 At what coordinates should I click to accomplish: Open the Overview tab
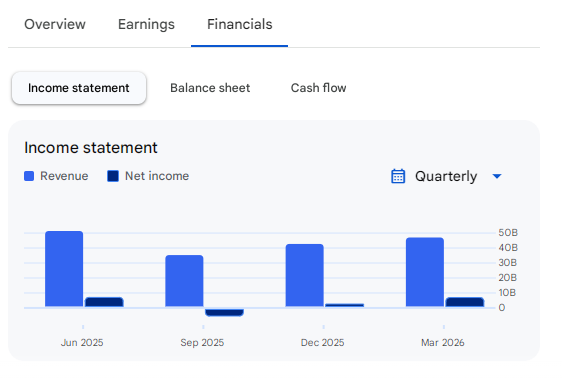[55, 24]
